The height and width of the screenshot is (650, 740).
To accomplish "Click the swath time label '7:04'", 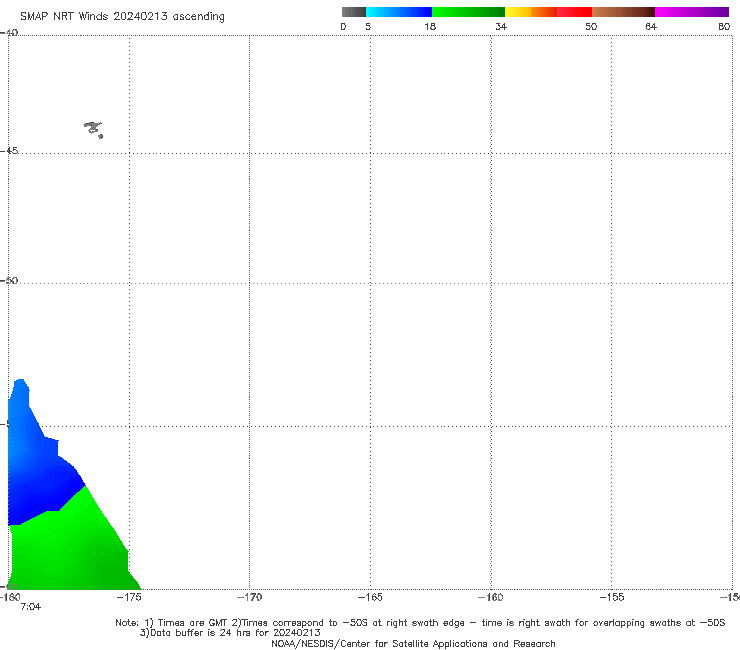I will (31, 607).
